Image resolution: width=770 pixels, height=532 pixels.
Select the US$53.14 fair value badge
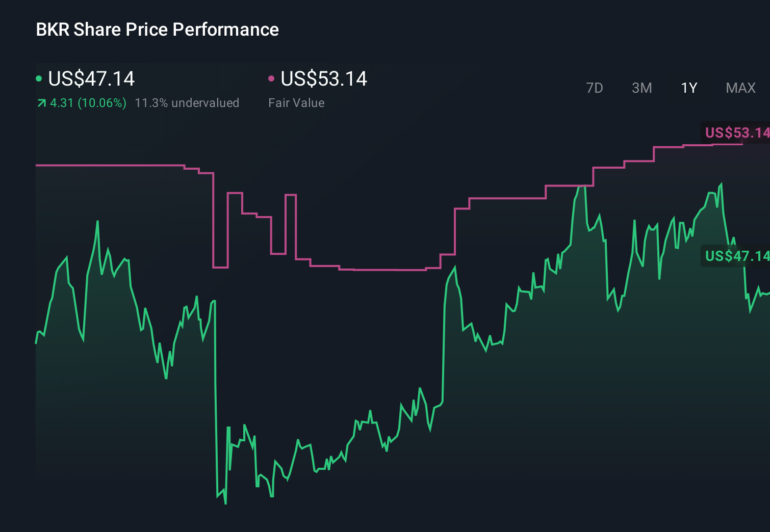pos(737,134)
